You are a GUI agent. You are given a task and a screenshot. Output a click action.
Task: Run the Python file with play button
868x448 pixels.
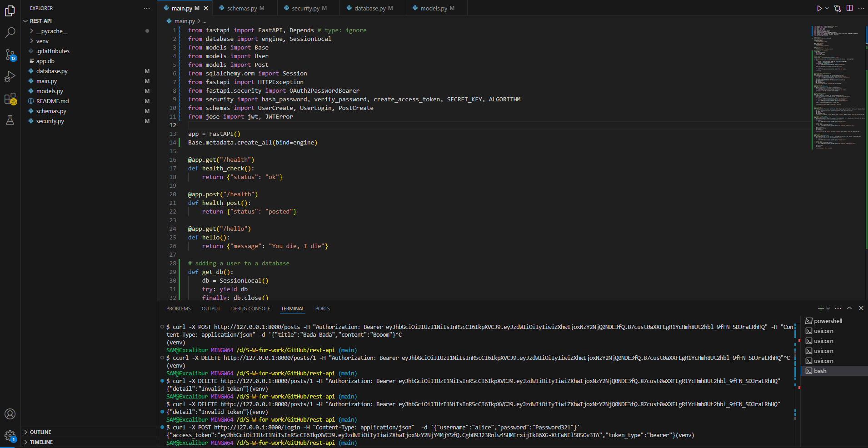click(819, 8)
